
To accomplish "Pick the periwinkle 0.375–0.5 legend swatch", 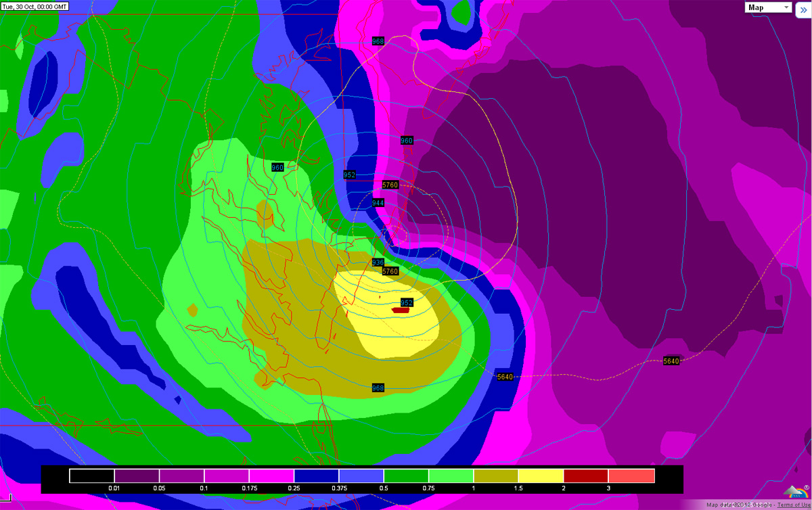I will pyautogui.click(x=361, y=476).
